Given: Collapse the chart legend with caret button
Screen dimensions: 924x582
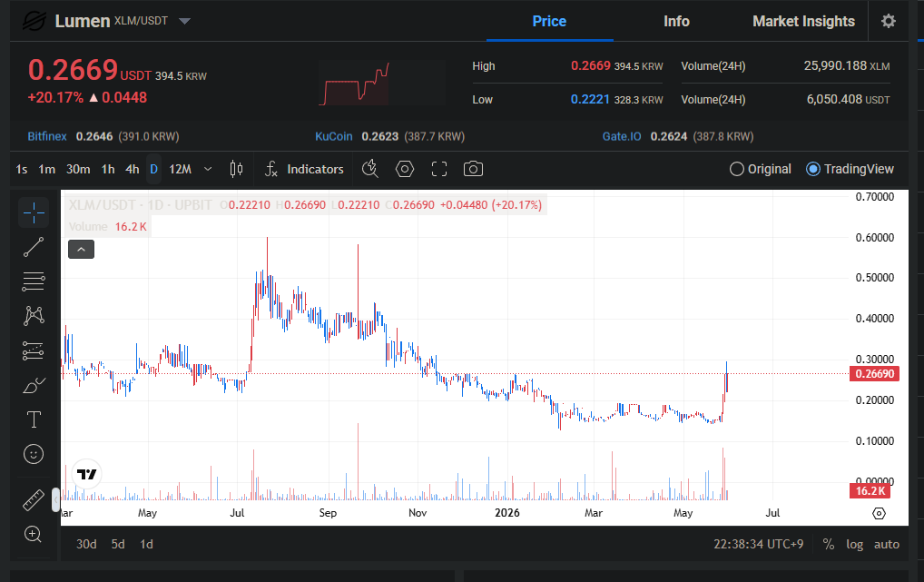Looking at the screenshot, I should (x=82, y=250).
